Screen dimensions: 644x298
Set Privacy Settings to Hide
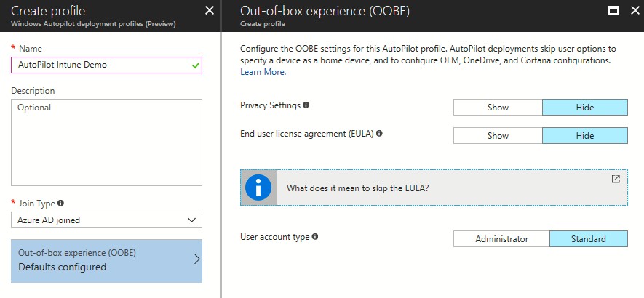point(584,108)
